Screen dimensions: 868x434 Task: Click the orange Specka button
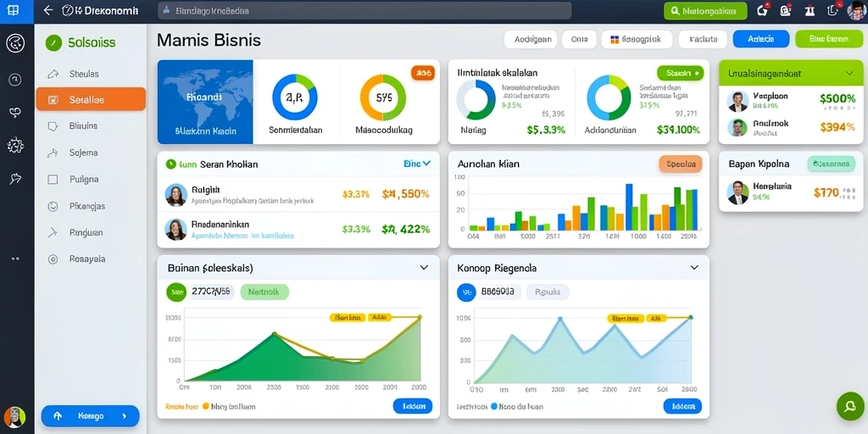coord(681,164)
